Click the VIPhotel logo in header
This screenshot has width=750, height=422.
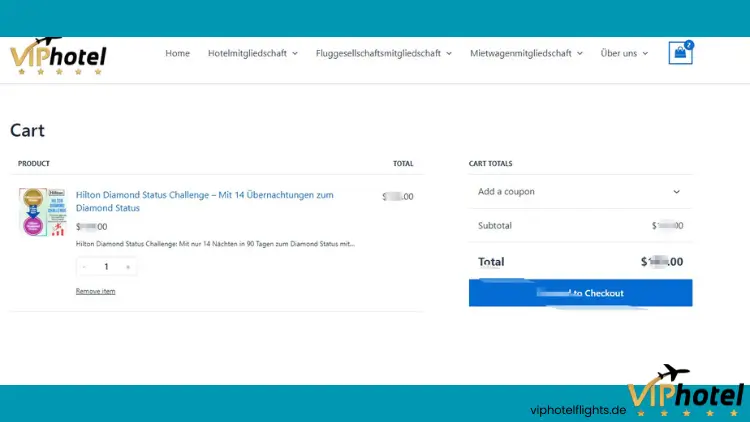(x=58, y=56)
